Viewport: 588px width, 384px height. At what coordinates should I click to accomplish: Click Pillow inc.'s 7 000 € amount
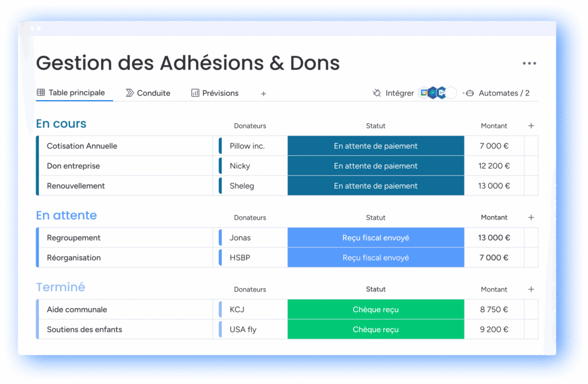click(494, 145)
